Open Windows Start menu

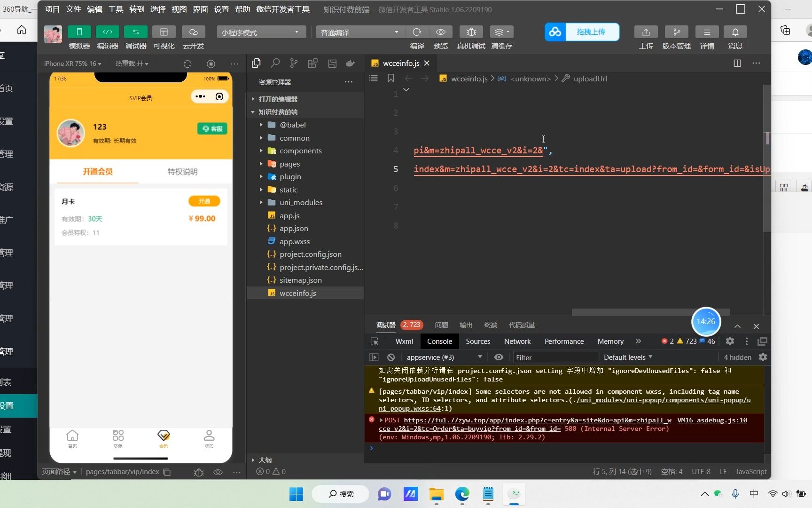296,494
